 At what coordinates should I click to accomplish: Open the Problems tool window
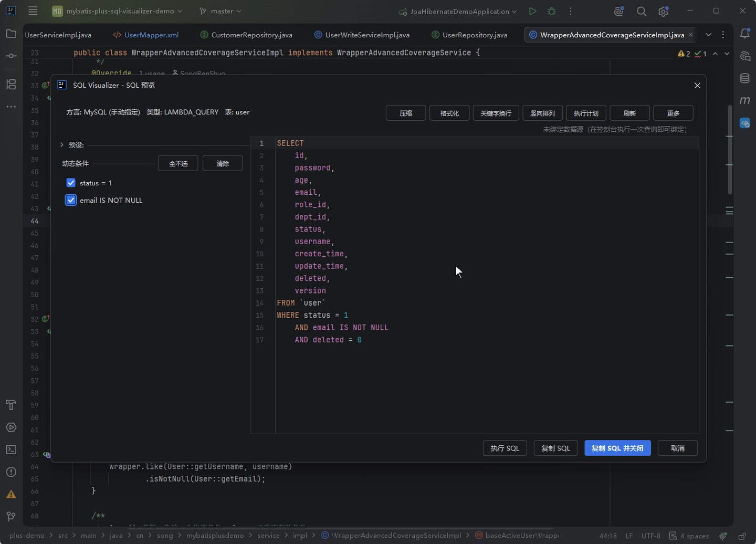point(11,472)
